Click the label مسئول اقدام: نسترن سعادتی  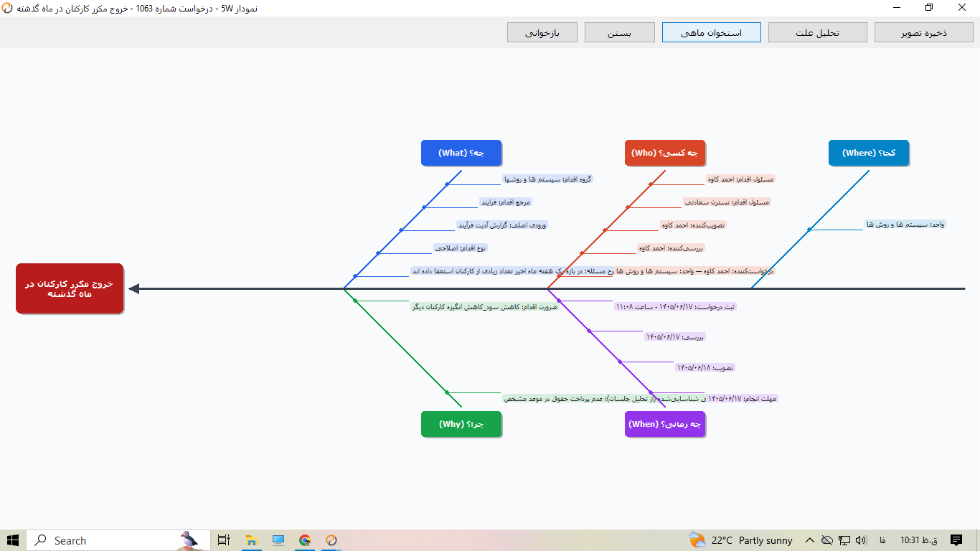point(727,202)
